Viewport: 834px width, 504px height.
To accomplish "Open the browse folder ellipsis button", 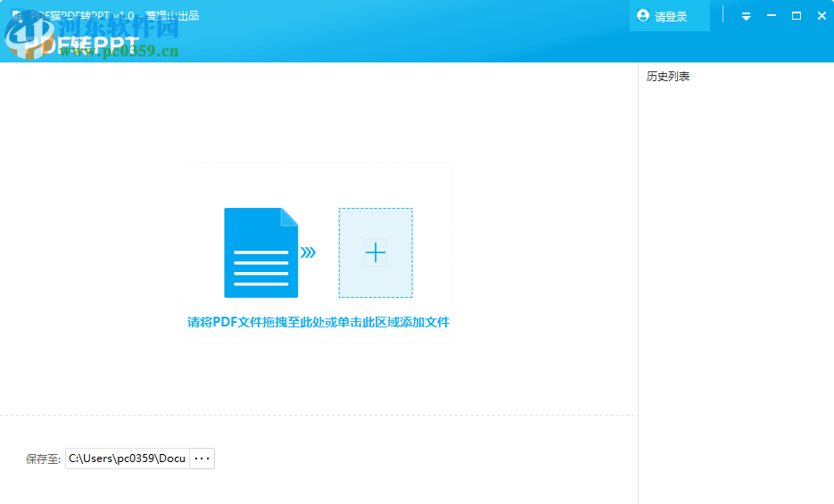I will (202, 459).
